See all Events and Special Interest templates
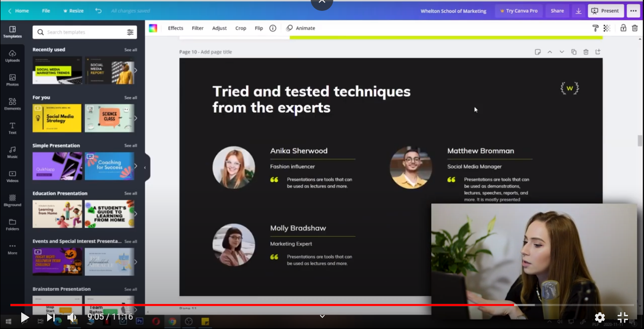The width and height of the screenshot is (644, 329). pyautogui.click(x=131, y=242)
